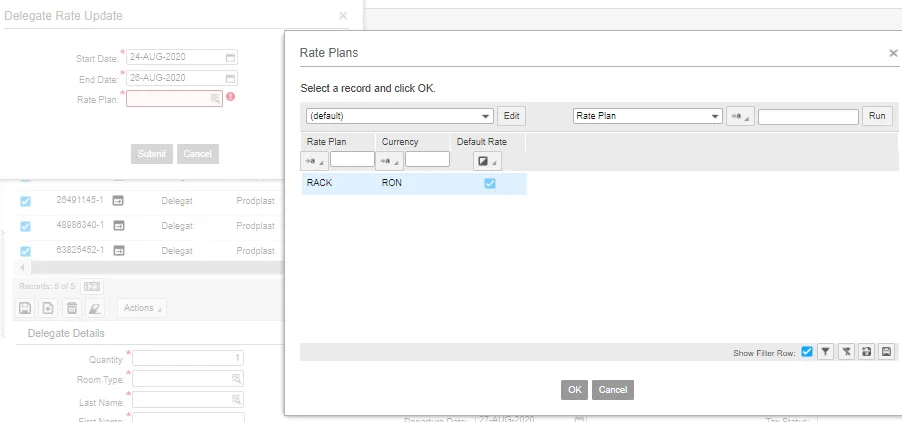Image resolution: width=902 pixels, height=422 pixels.
Task: Click the Run search button
Action: [x=877, y=116]
